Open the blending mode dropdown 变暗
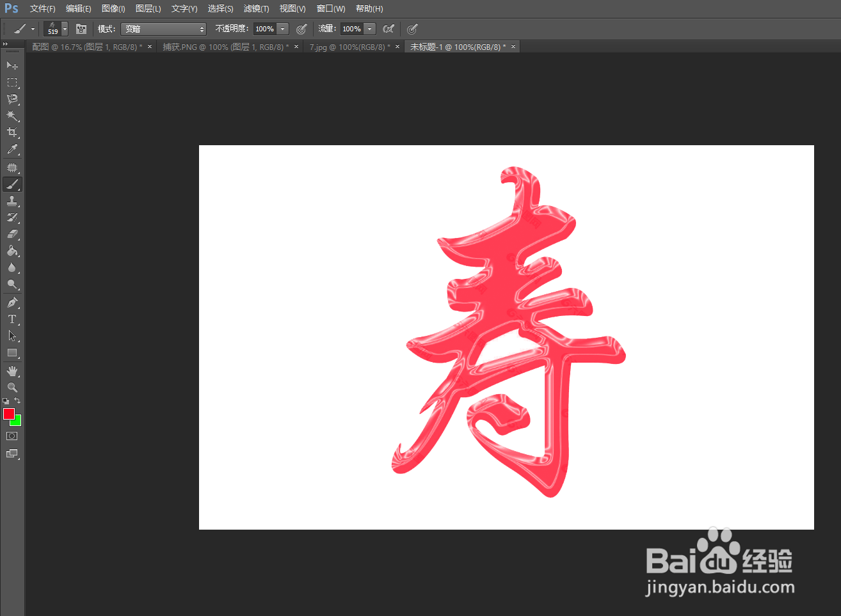 (164, 29)
